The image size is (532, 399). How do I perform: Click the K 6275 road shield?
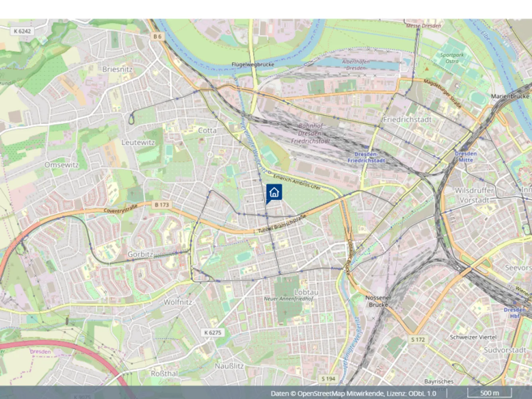point(213,332)
